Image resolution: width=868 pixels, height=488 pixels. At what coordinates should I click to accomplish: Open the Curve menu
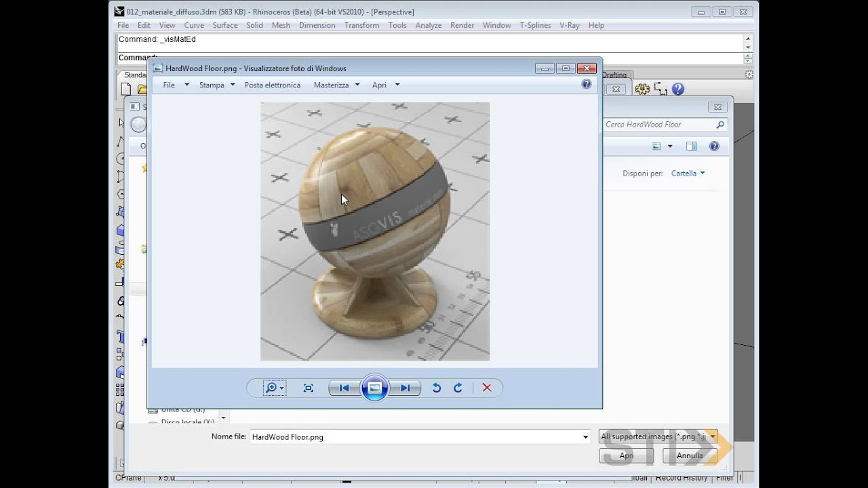tap(194, 25)
